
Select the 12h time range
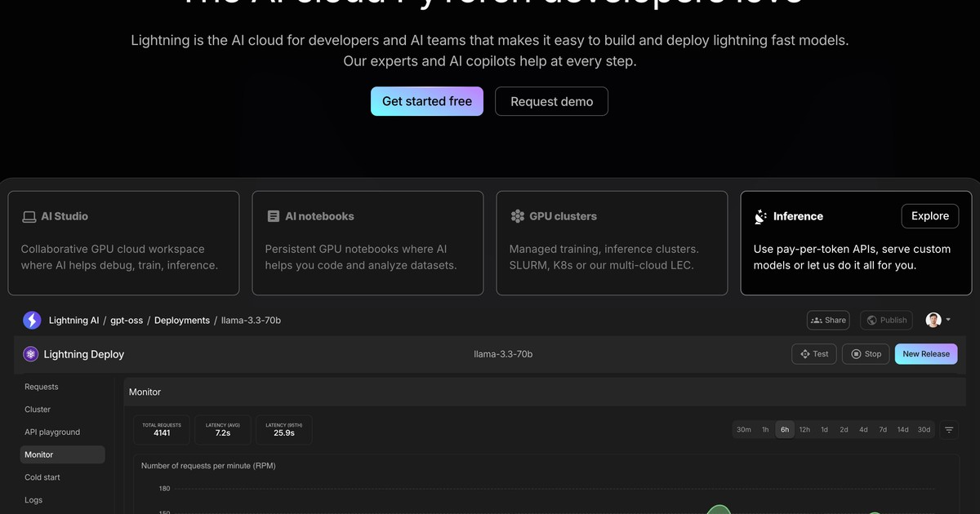click(804, 429)
